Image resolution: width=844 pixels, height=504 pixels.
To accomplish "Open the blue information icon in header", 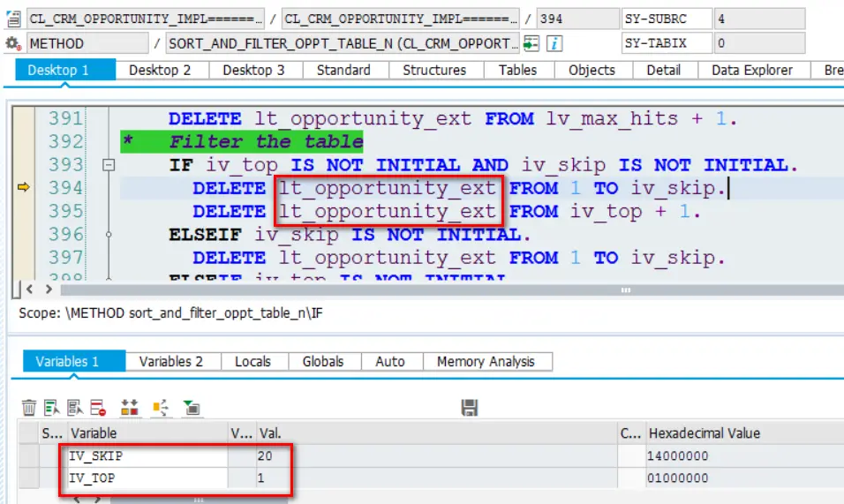I will [554, 43].
